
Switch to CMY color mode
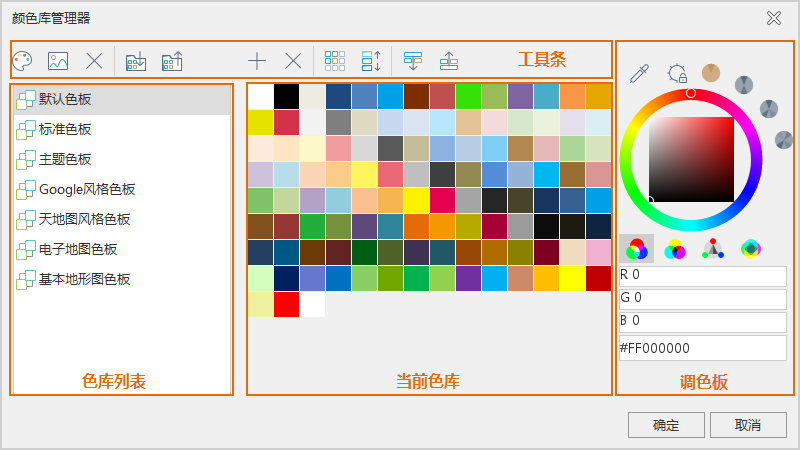click(x=675, y=249)
